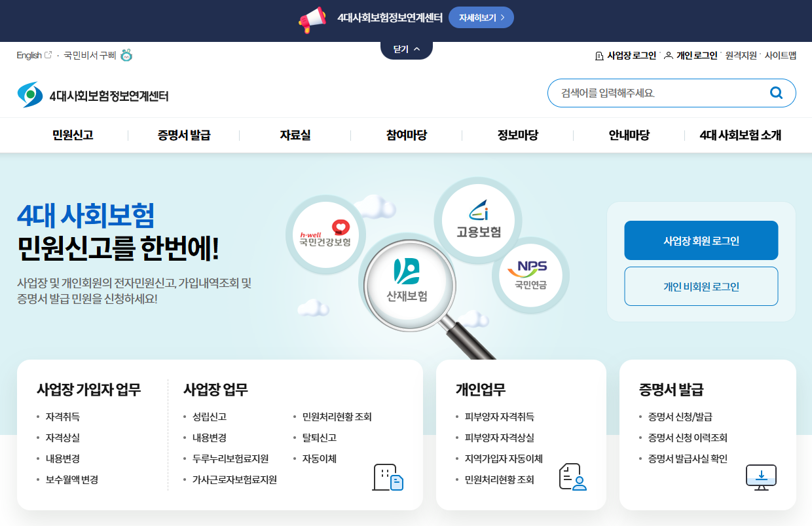812x526 pixels.
Task: Click the 4대사회보험정보연계센터 logo
Action: pyautogui.click(x=93, y=95)
